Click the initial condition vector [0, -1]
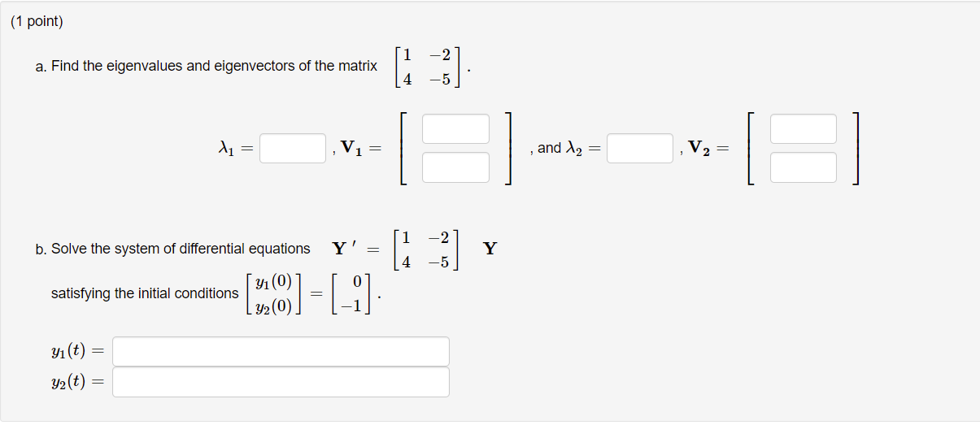980x425 pixels. tap(354, 293)
